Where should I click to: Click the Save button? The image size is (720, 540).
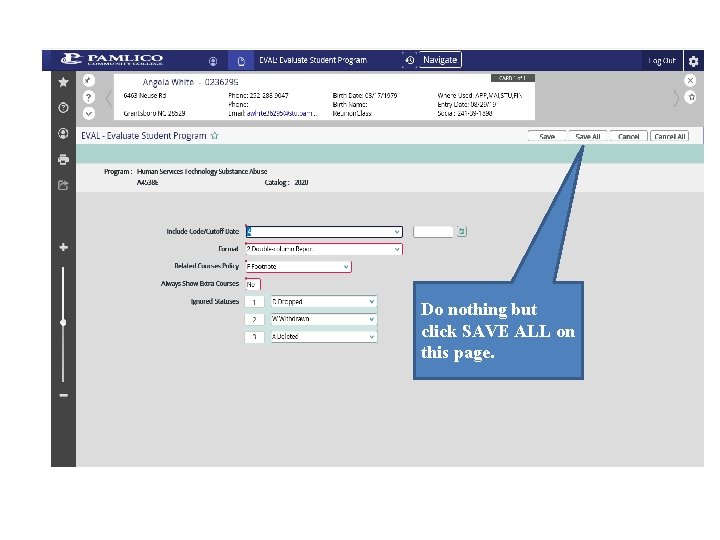[547, 136]
